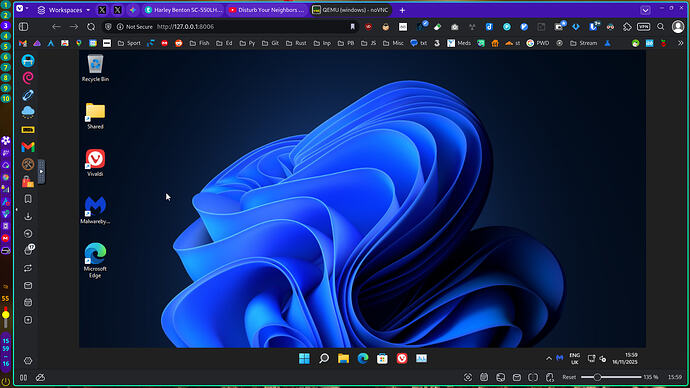Open Windows taskbar search
The image size is (690, 388).
coord(324,359)
